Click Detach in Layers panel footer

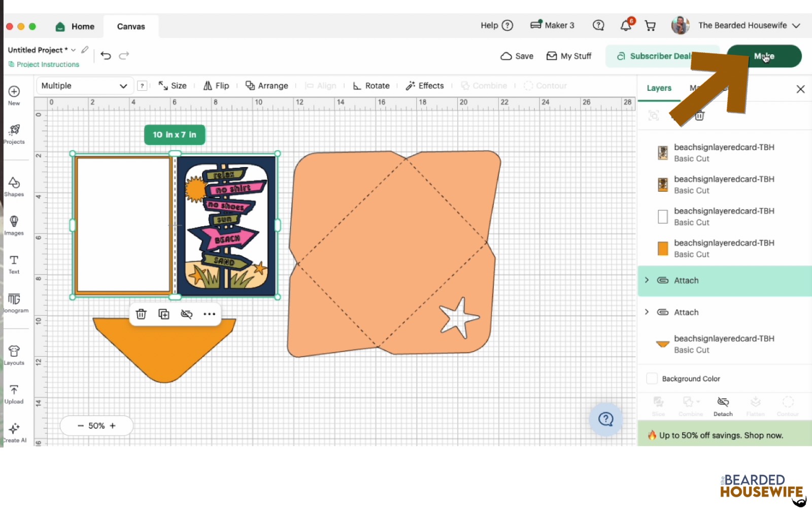tap(723, 406)
